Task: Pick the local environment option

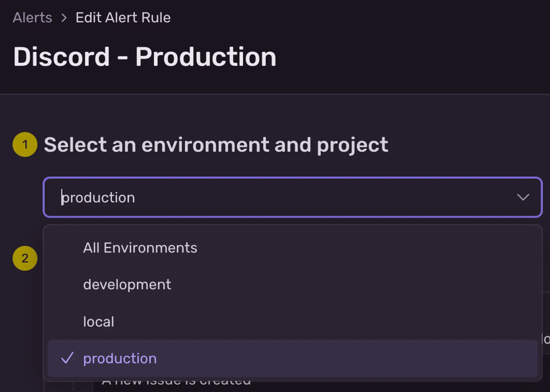Action: point(98,322)
